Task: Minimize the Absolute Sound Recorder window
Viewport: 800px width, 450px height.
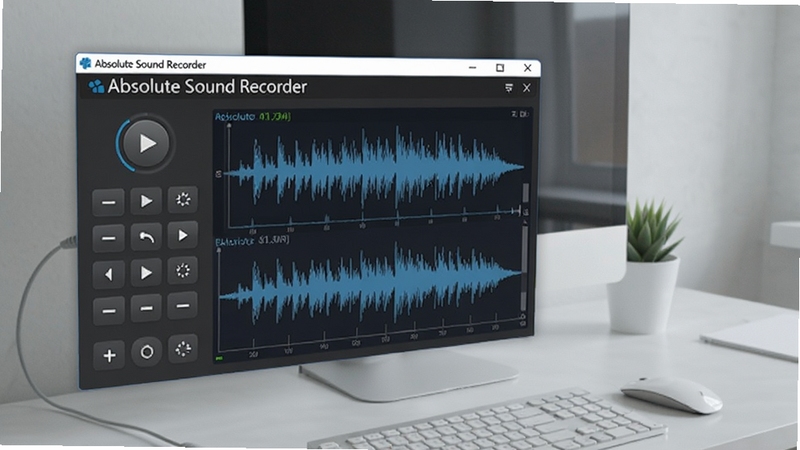Action: tap(472, 67)
